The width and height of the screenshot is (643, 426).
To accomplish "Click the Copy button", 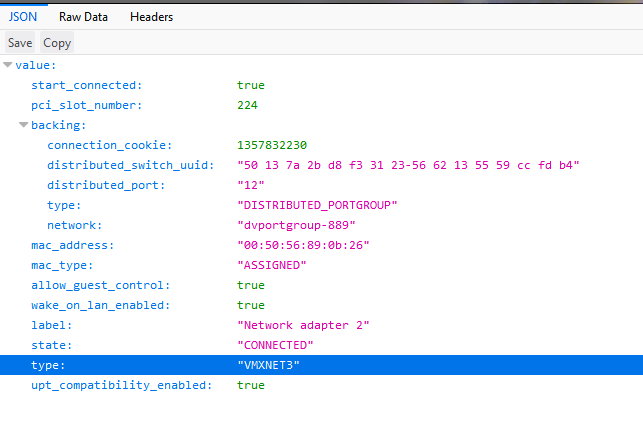I will click(57, 43).
